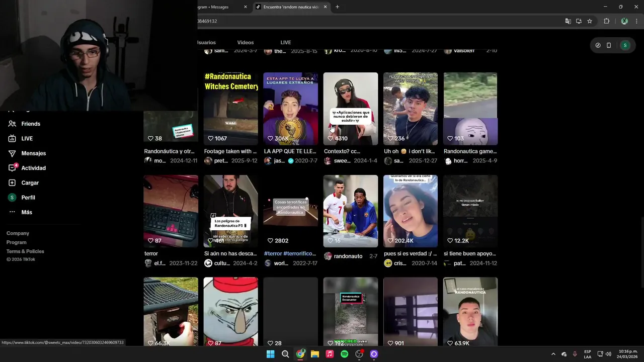Open the video thumbnail with 202.4K likes

(411, 211)
